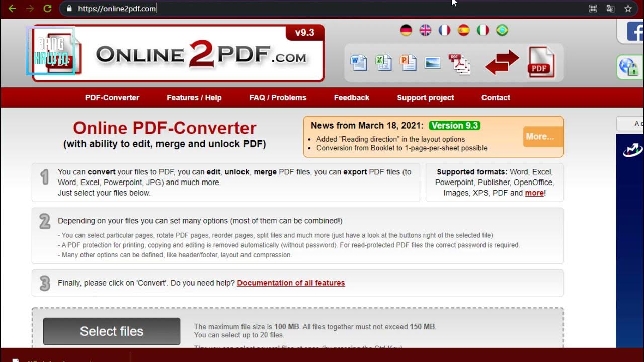Open the PDF-Converter menu item

click(112, 98)
